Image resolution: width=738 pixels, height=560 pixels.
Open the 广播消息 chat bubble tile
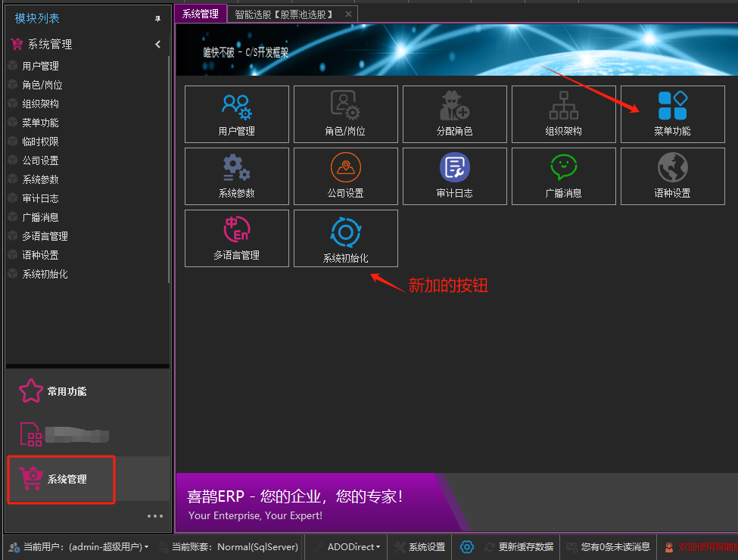click(563, 176)
